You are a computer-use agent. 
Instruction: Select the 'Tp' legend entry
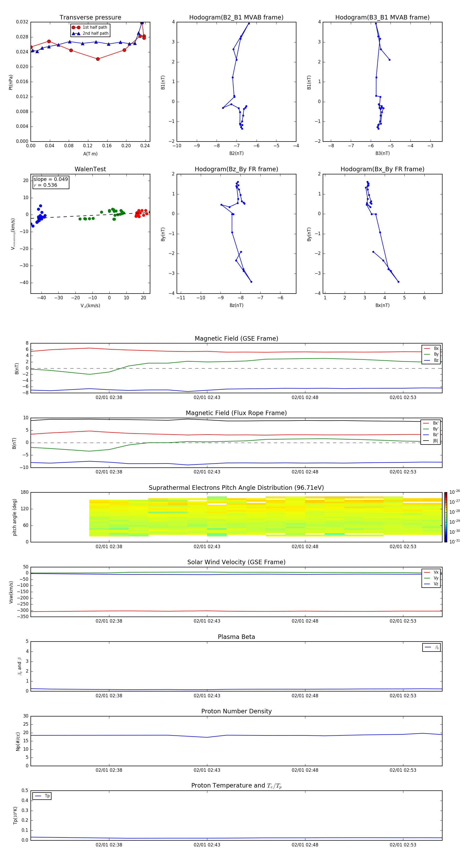tap(42, 796)
